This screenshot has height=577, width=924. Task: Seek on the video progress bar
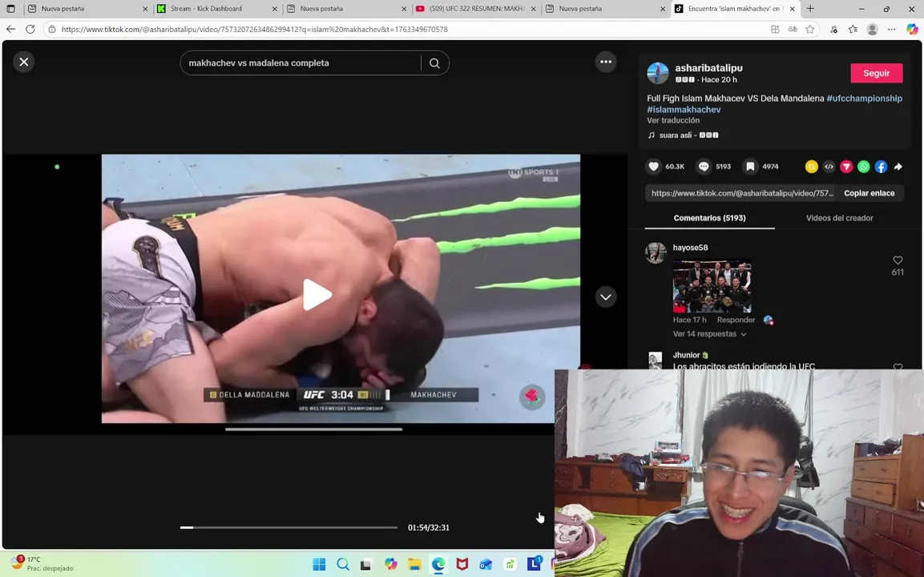(x=288, y=527)
